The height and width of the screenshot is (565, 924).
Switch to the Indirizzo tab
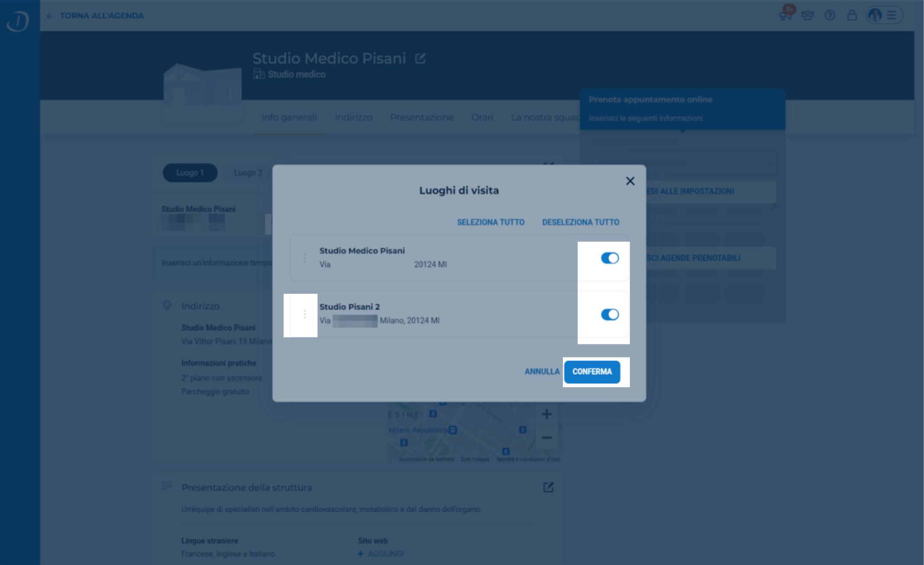tap(353, 117)
